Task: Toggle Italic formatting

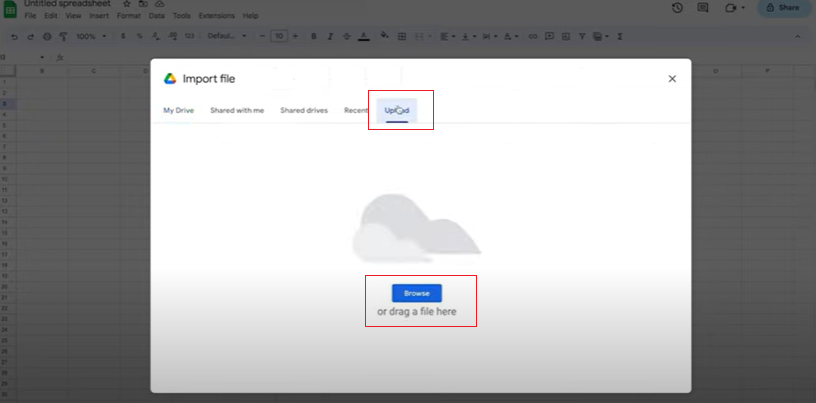Action: pyautogui.click(x=330, y=36)
